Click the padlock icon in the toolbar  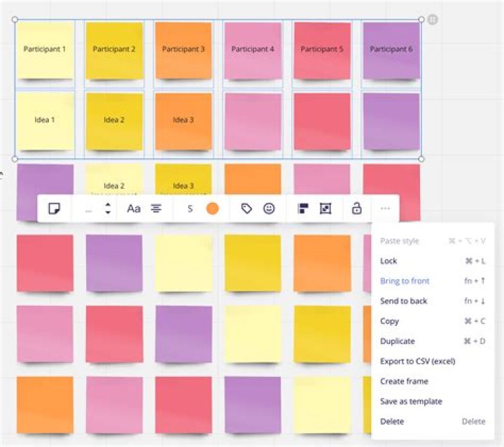point(356,208)
